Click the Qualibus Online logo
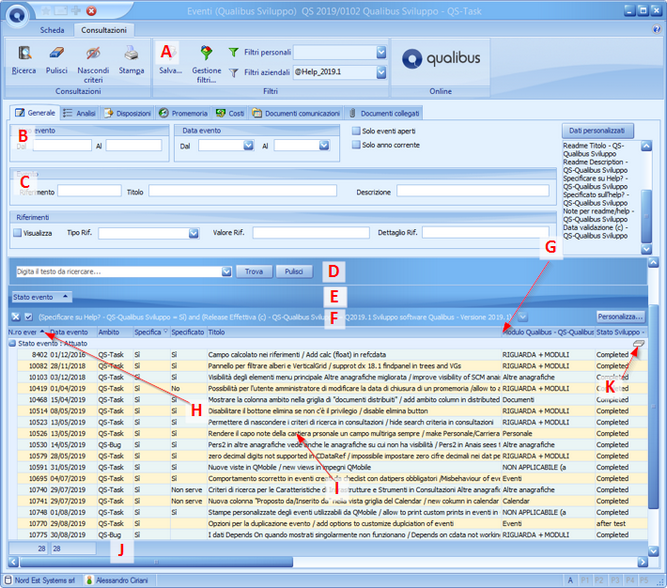The width and height of the screenshot is (667, 588). 441,59
